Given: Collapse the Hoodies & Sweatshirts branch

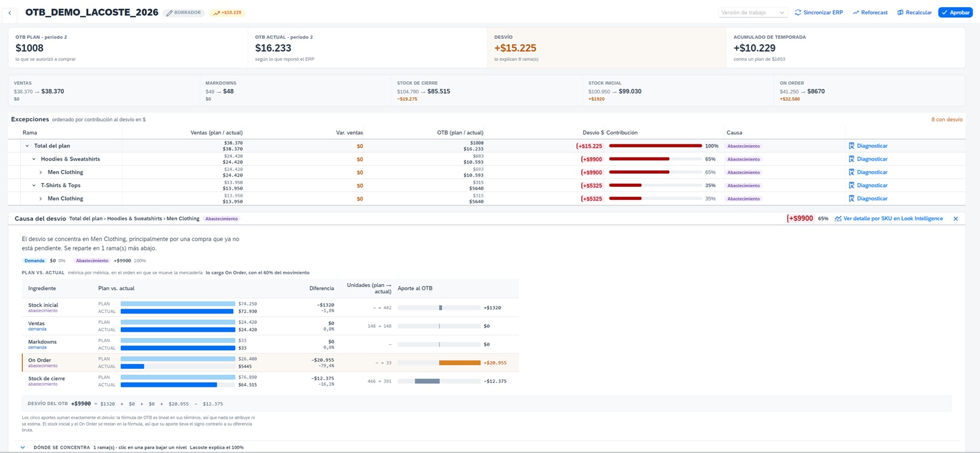Looking at the screenshot, I should click(34, 159).
